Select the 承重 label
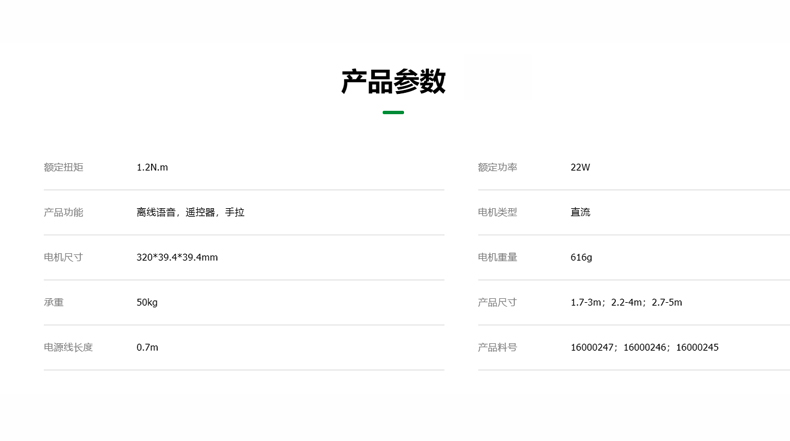Viewport: 790px width, 441px height. click(53, 303)
